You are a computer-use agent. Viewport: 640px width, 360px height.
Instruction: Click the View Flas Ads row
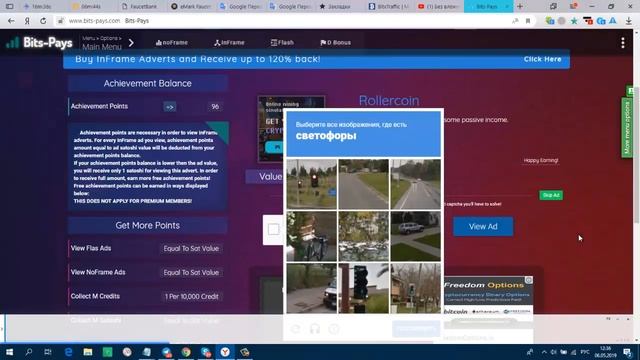click(146, 248)
